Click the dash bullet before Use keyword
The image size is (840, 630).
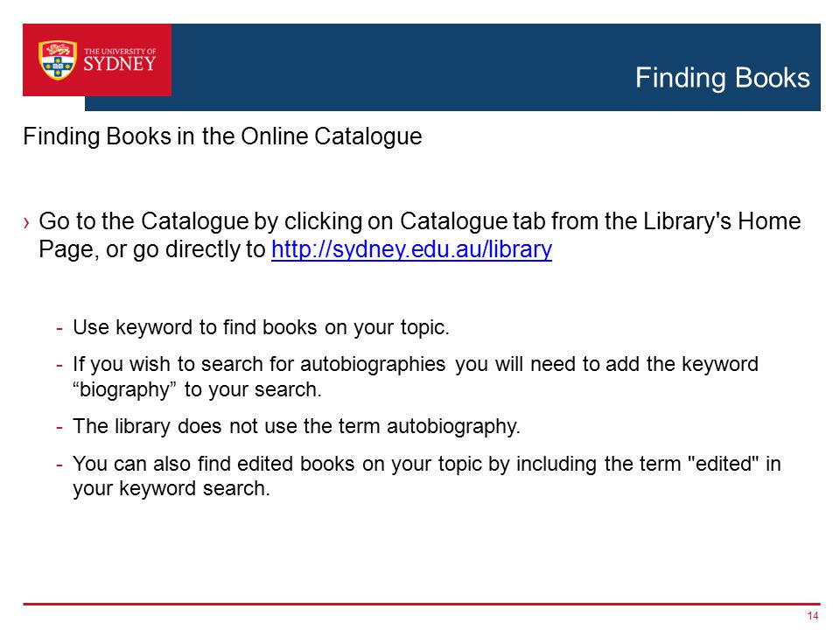point(59,328)
